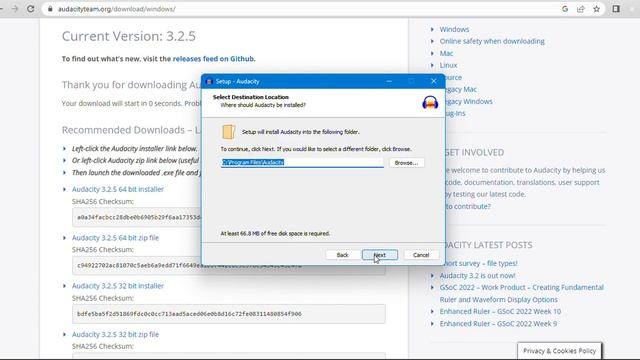Open Online safety when downloading link
Screen dimensions: 640x360
(492, 41)
